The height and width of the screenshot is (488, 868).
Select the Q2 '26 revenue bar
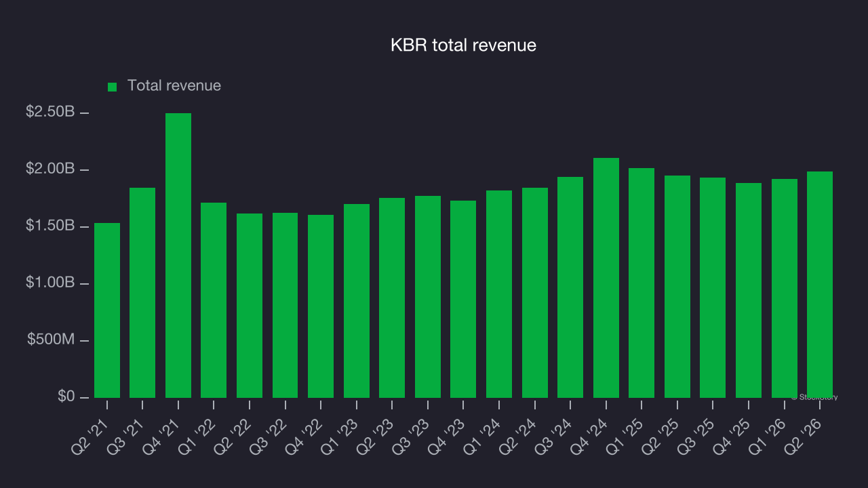click(820, 285)
